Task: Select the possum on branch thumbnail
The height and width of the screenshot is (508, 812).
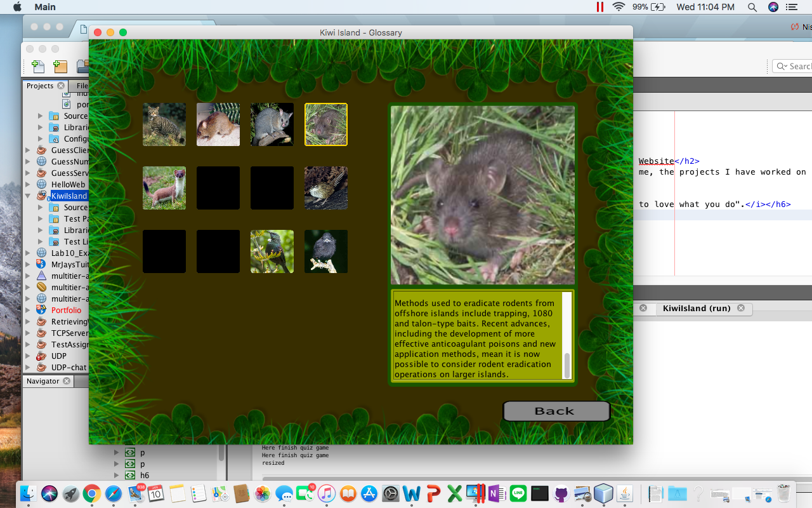Action: pyautogui.click(x=272, y=124)
